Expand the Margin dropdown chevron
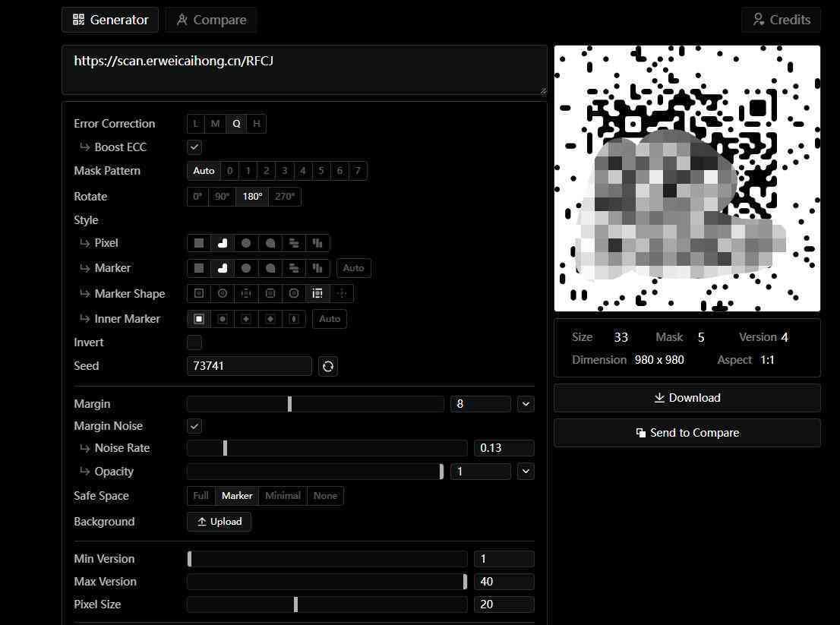The height and width of the screenshot is (625, 840). pos(526,404)
